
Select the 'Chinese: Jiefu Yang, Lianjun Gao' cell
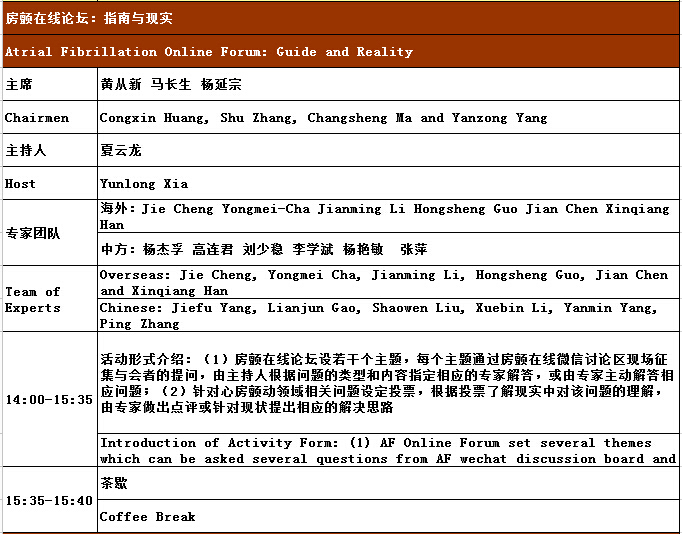[388, 316]
